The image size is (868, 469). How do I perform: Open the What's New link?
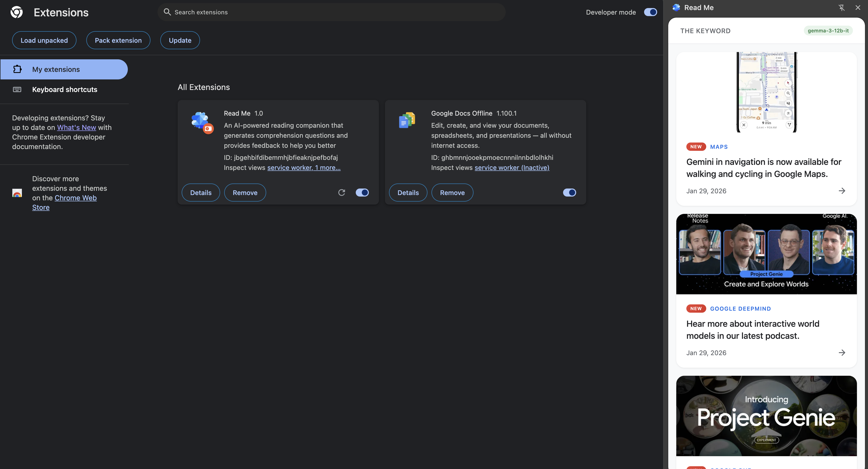(x=76, y=128)
